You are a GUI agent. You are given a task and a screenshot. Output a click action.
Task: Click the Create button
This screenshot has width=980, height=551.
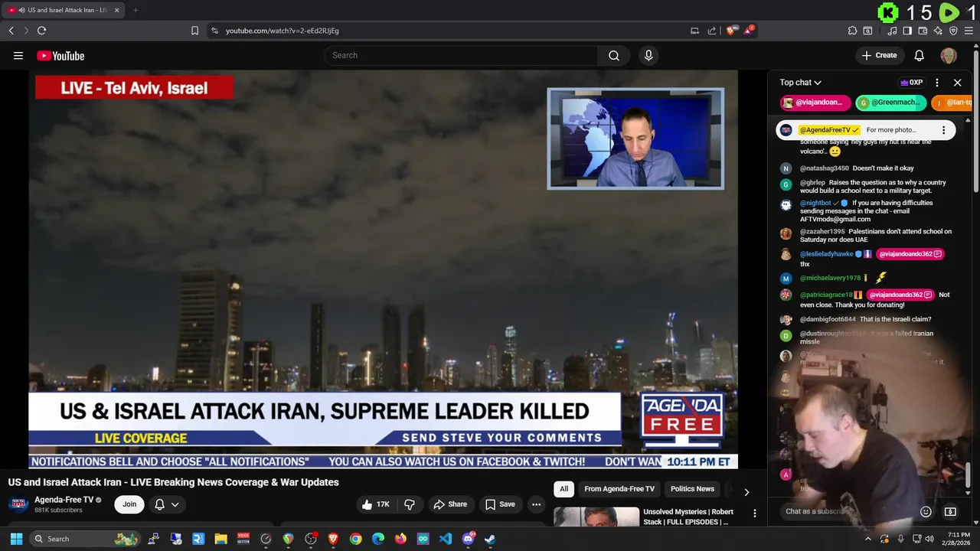[x=879, y=55]
